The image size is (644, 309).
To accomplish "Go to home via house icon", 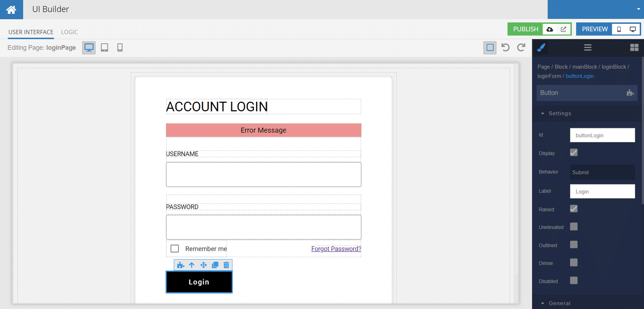I will 11,9.
